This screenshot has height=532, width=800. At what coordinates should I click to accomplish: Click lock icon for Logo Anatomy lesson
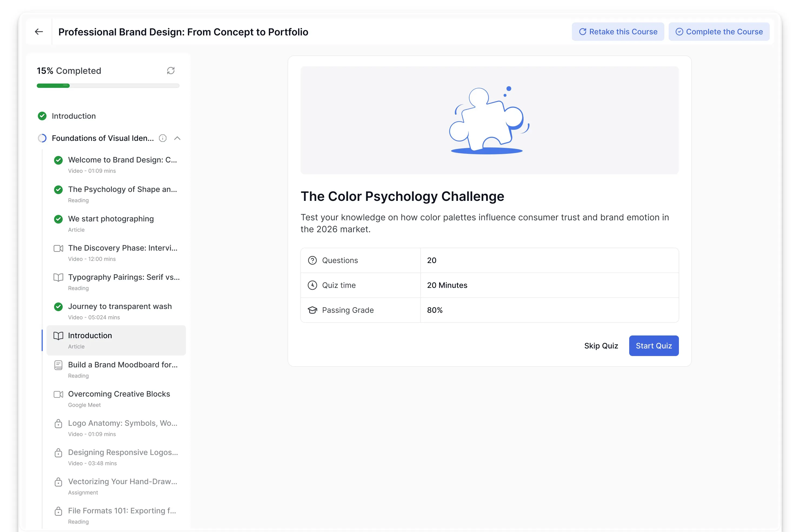pos(58,423)
